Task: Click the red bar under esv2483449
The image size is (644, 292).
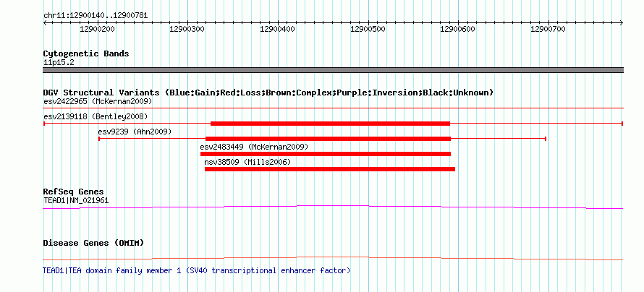Action: (326, 154)
